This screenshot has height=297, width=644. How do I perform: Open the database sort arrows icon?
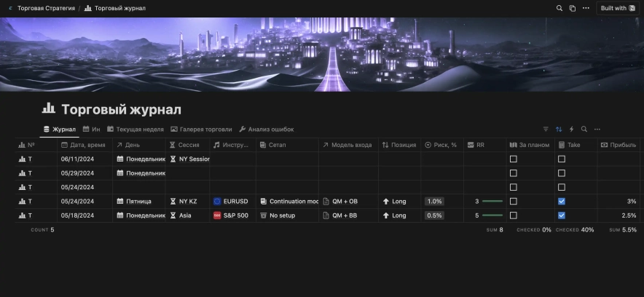point(559,130)
